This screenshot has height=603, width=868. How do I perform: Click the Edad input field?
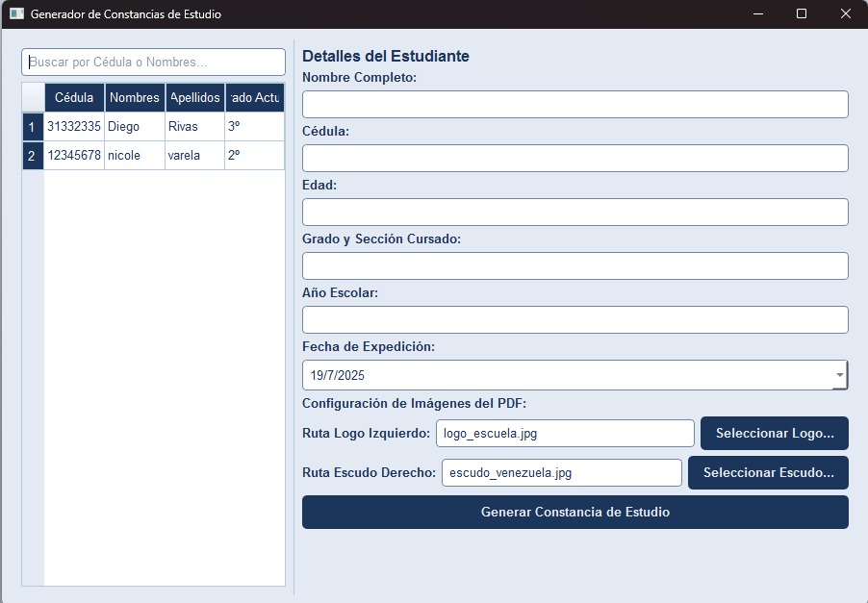click(574, 213)
